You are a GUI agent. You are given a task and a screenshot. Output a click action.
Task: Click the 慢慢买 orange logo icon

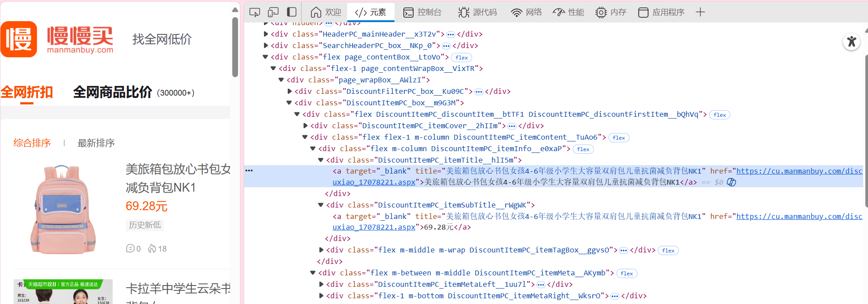click(x=19, y=39)
